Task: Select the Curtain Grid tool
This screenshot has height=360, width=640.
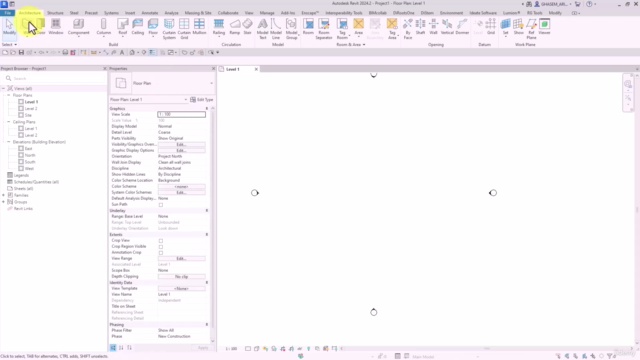Action: click(184, 29)
